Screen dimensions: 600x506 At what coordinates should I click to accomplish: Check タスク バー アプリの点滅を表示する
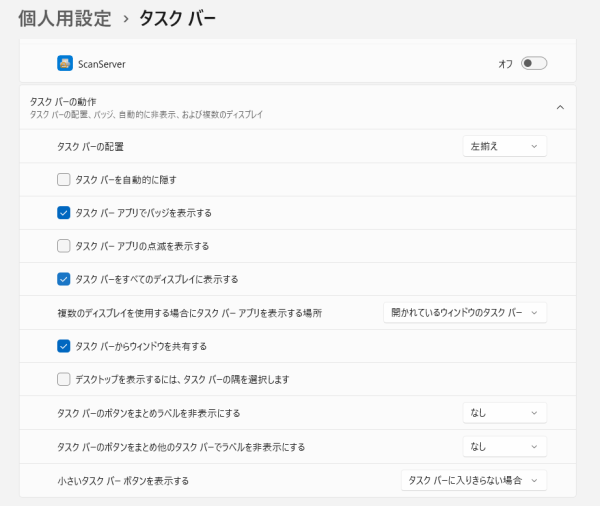point(64,246)
